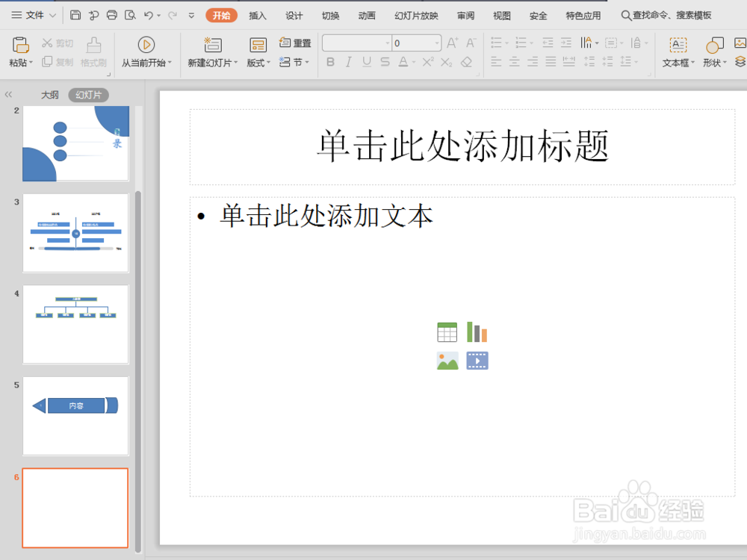Image resolution: width=747 pixels, height=560 pixels.
Task: Insert a media clip via the placeholder icon
Action: point(477,361)
